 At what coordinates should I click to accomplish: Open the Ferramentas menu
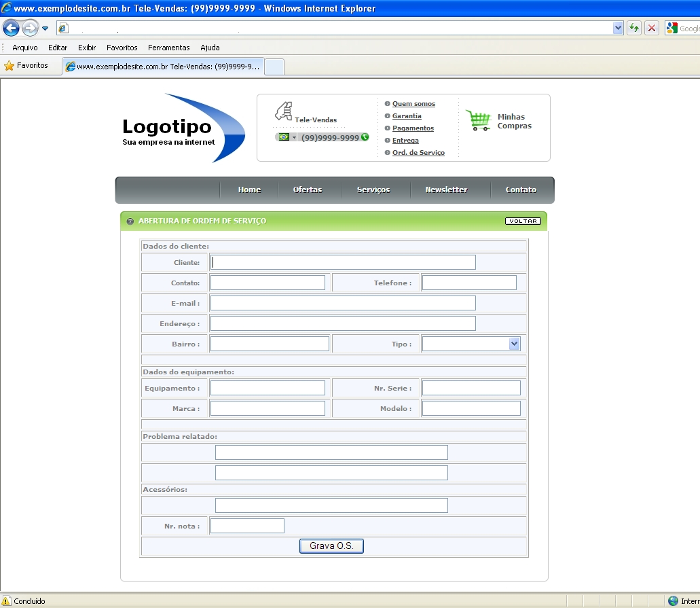pos(168,48)
